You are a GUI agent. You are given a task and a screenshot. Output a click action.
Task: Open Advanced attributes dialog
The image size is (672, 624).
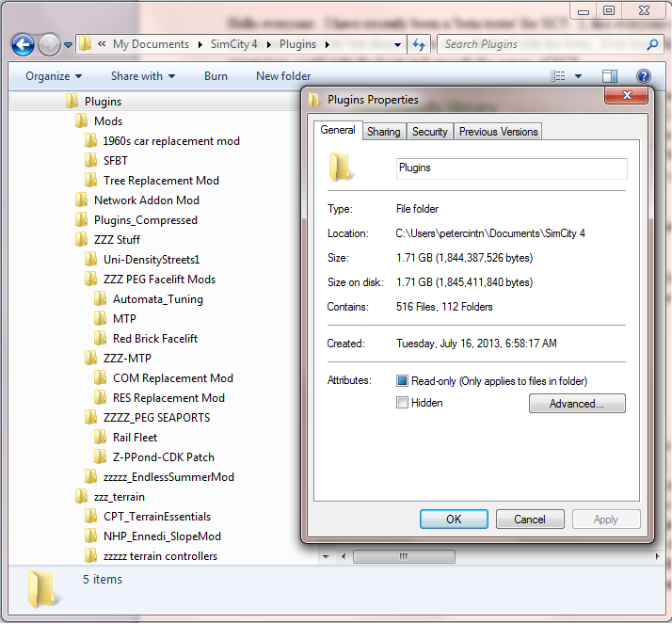pos(577,403)
